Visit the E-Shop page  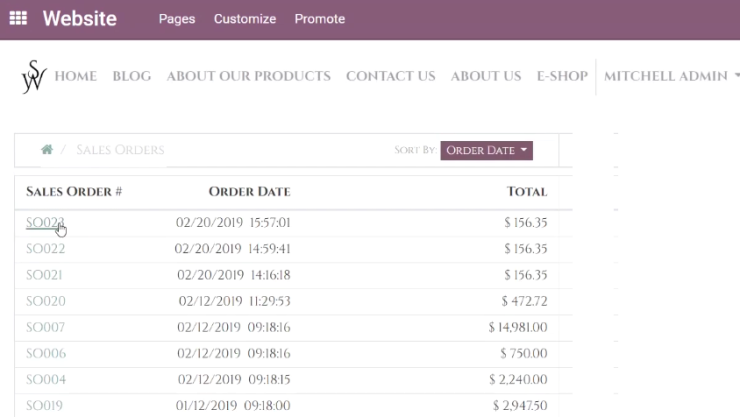(x=562, y=76)
